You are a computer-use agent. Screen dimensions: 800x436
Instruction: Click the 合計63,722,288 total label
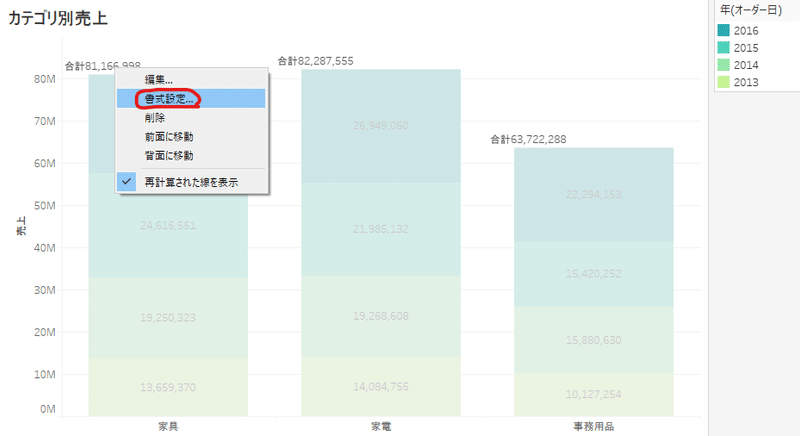[x=528, y=139]
